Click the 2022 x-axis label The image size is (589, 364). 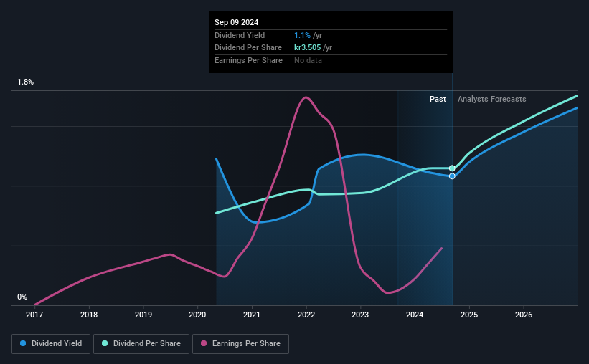click(306, 315)
